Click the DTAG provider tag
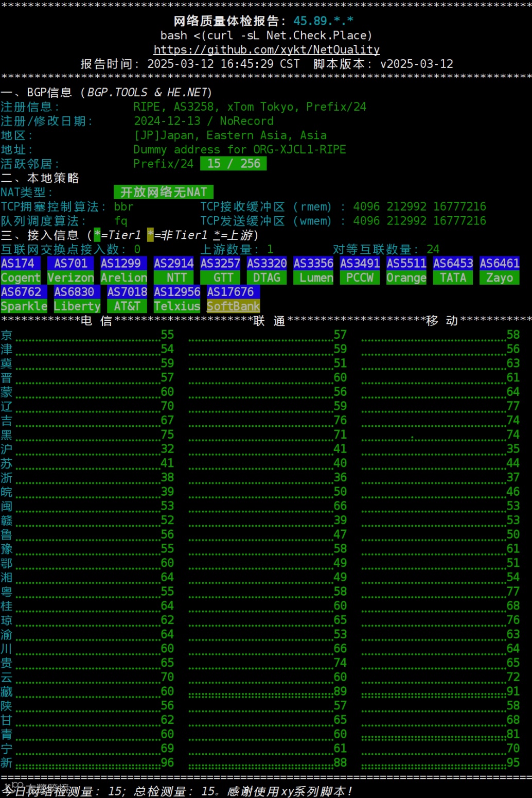This screenshot has height=798, width=532. pyautogui.click(x=267, y=278)
